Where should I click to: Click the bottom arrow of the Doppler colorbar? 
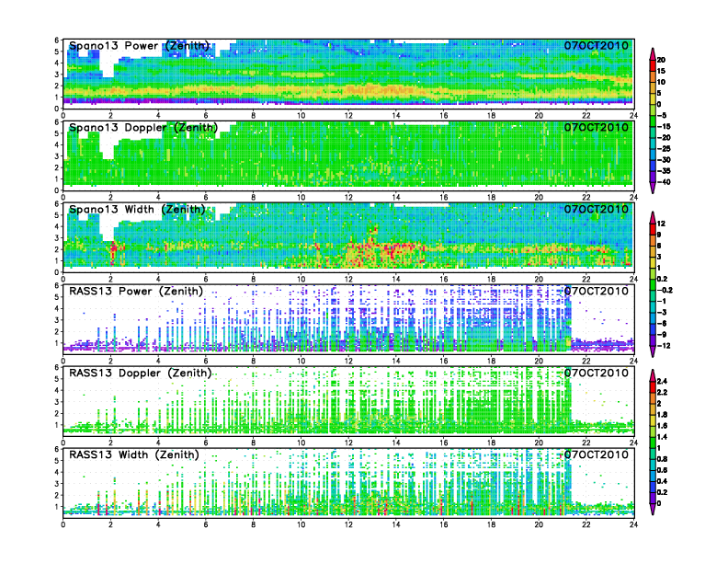coord(652,511)
